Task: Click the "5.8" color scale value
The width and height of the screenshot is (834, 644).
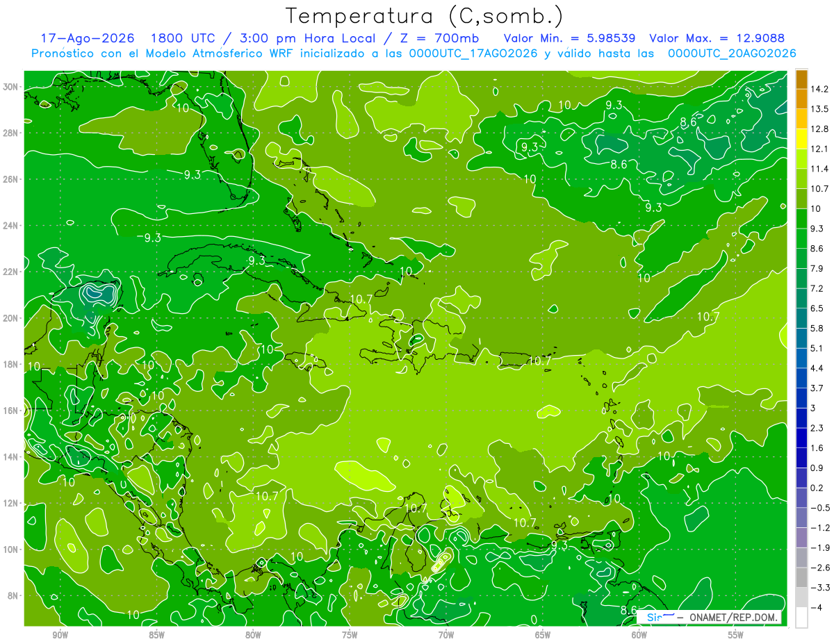Action: [x=817, y=328]
